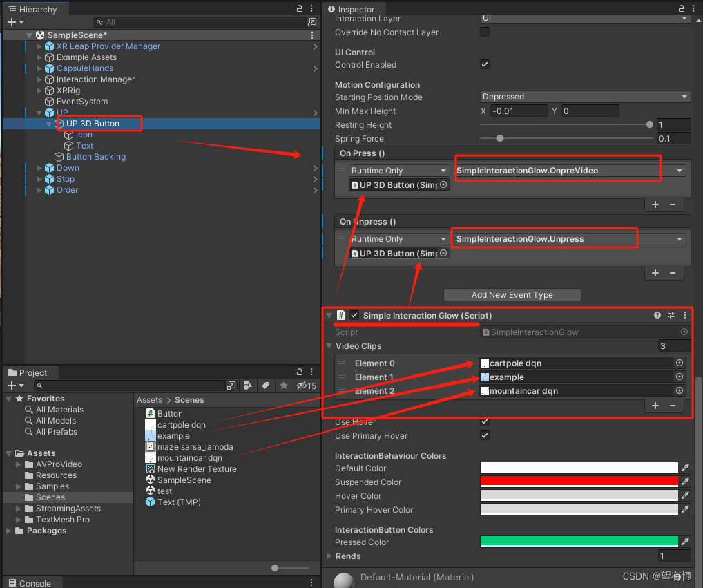This screenshot has width=703, height=588.
Task: Search by type in Project panel
Action: [248, 386]
